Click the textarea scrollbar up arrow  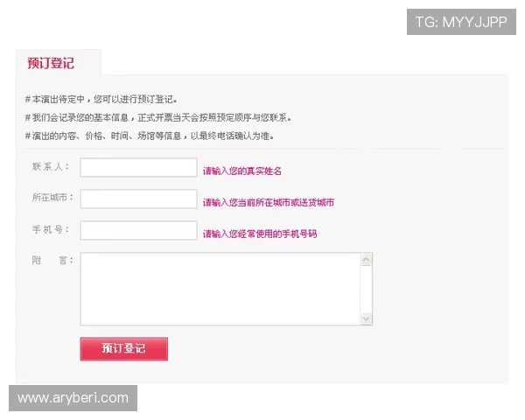tap(367, 260)
